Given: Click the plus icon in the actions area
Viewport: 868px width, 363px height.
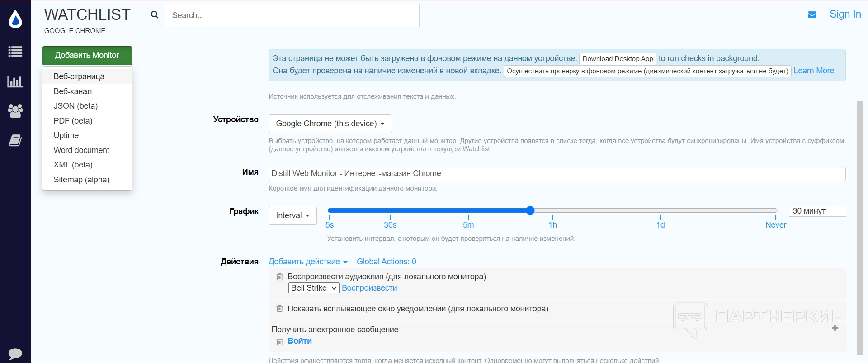Looking at the screenshot, I should point(835,328).
